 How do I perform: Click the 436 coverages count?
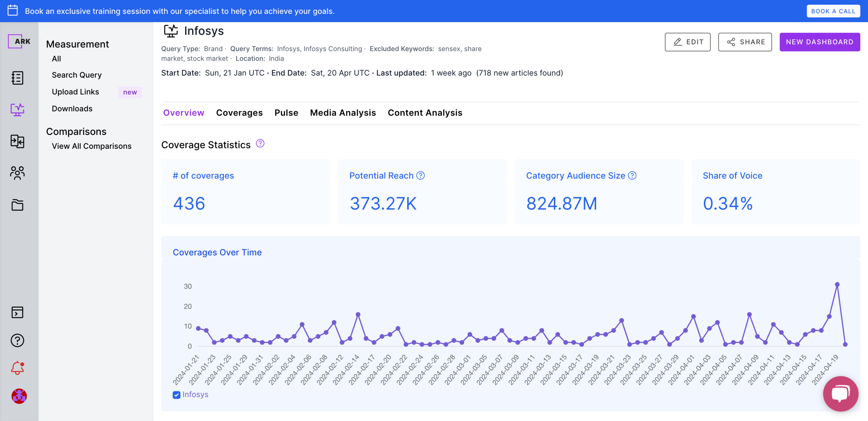click(x=189, y=204)
